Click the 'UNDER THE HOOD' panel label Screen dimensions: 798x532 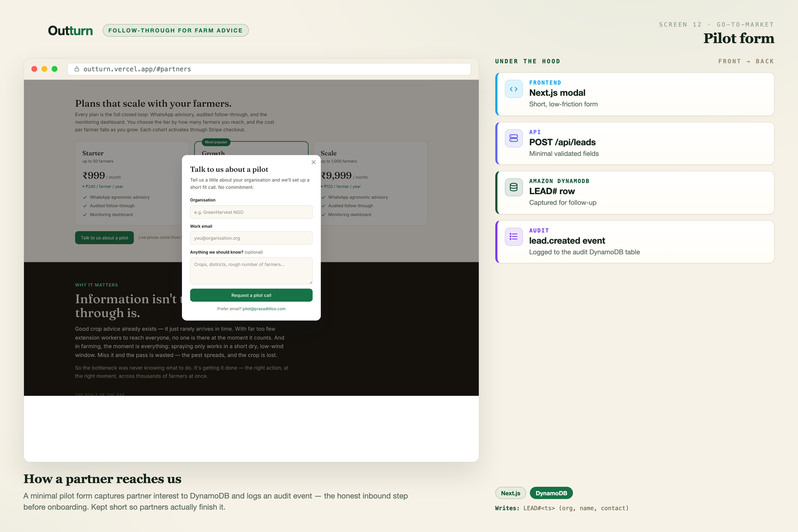click(x=527, y=61)
